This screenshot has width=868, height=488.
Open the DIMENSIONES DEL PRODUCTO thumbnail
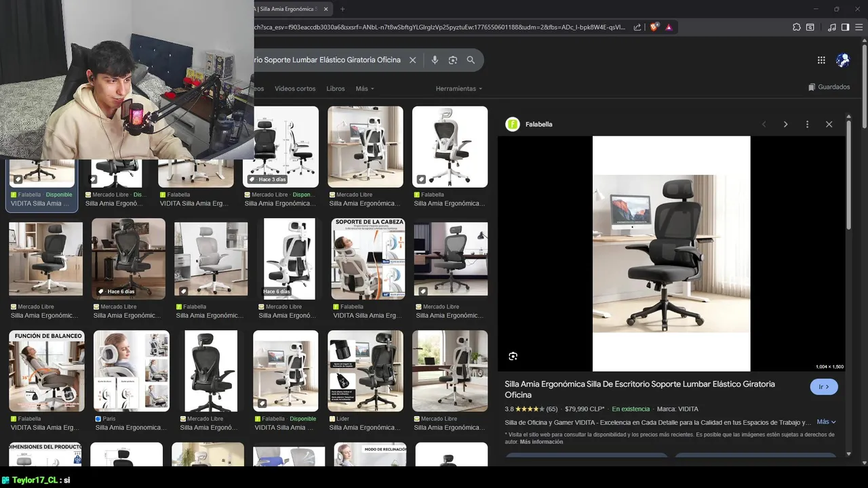[x=45, y=454]
